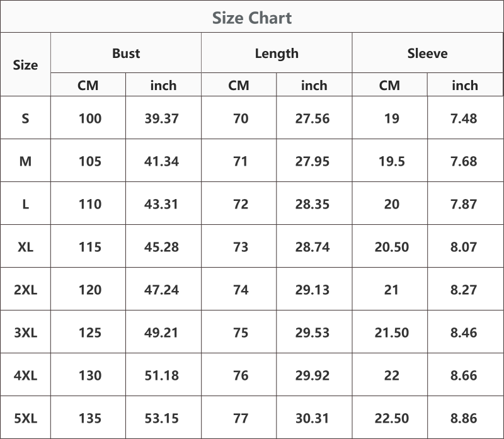This screenshot has height=439, width=504.
Task: Click the XL size row label
Action: coord(25,247)
